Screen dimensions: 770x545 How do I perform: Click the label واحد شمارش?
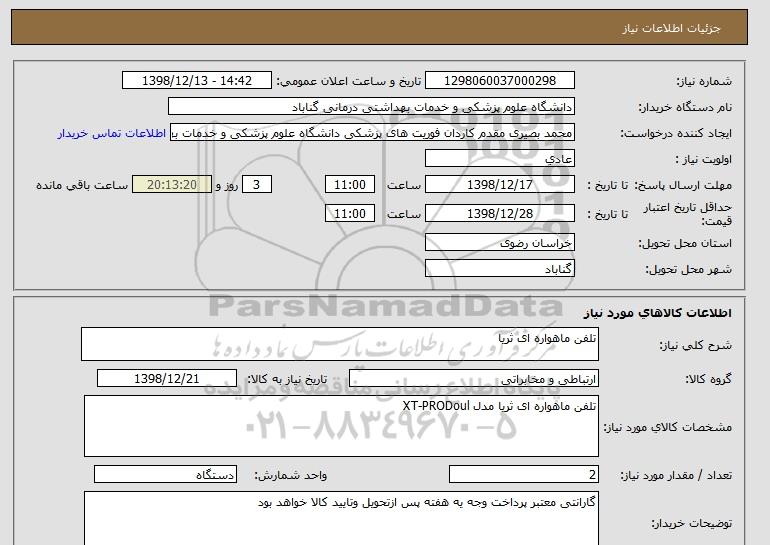pyautogui.click(x=291, y=475)
